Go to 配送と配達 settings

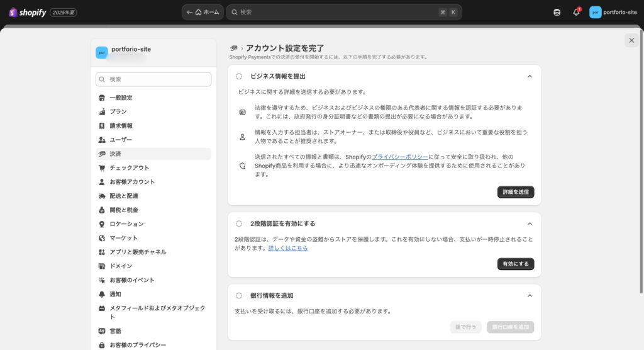pos(125,196)
